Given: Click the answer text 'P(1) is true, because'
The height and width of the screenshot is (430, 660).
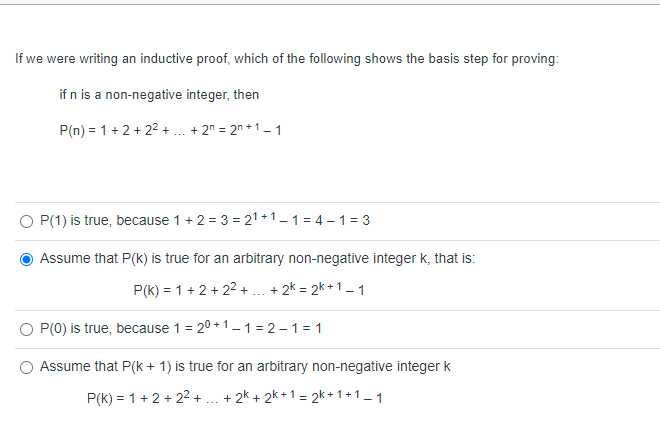Looking at the screenshot, I should (104, 220).
